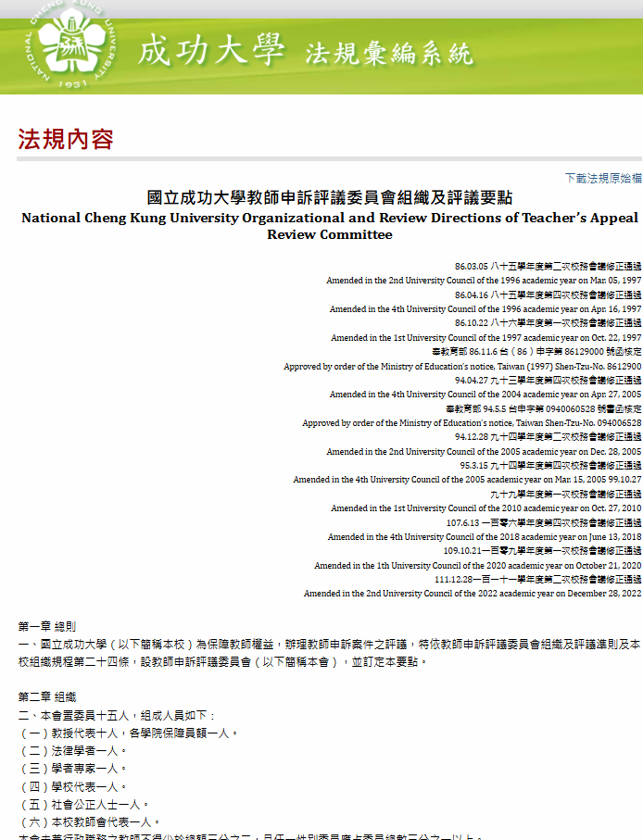The height and width of the screenshot is (840, 643).
Task: Click list item （一）教授代表十人
Action: (129, 733)
